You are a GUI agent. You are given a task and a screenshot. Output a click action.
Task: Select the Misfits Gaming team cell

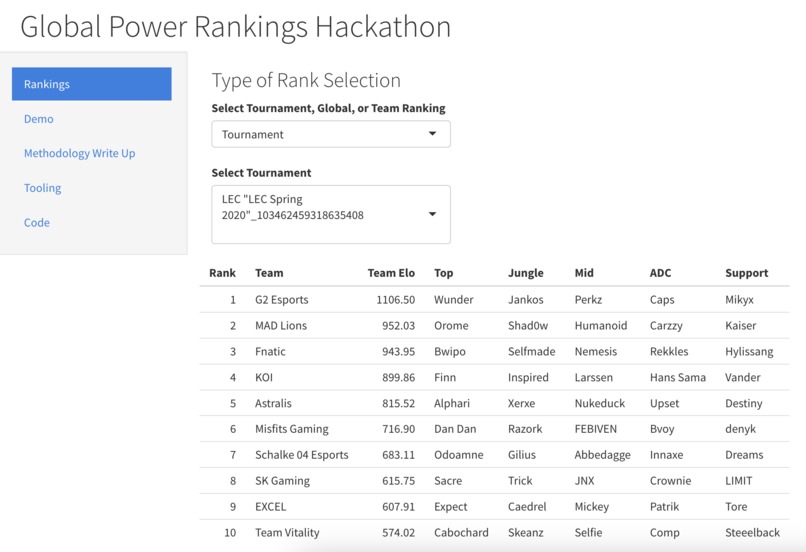click(x=291, y=429)
